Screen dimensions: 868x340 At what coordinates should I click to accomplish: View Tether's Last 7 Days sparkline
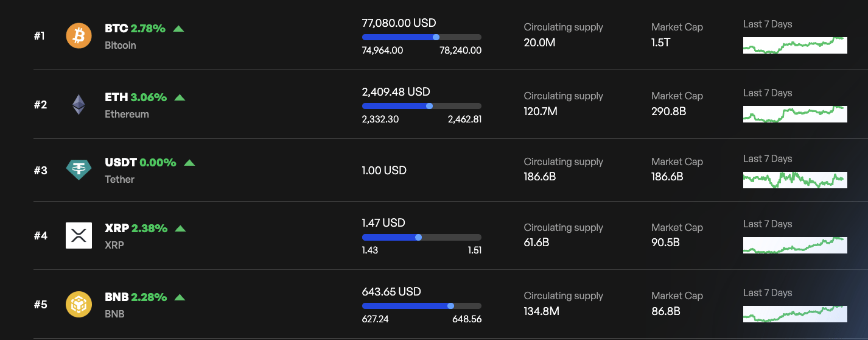(794, 180)
